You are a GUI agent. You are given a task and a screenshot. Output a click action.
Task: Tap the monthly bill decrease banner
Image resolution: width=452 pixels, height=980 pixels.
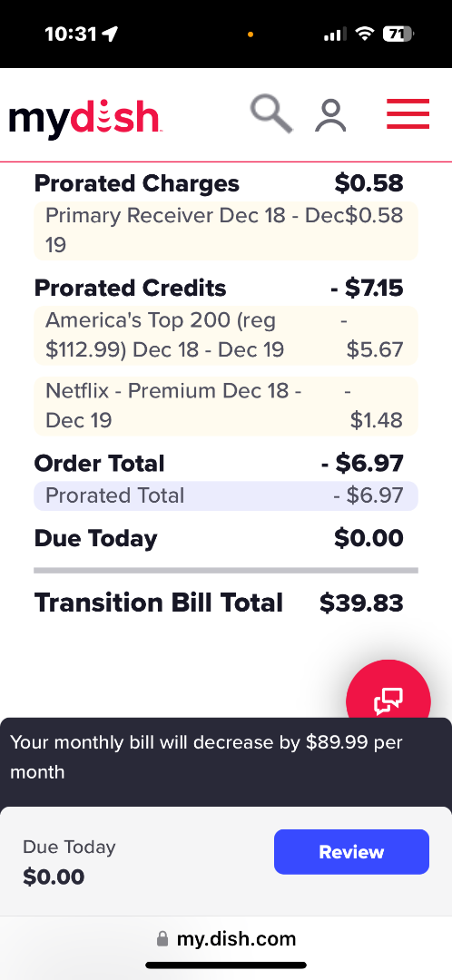(x=226, y=757)
